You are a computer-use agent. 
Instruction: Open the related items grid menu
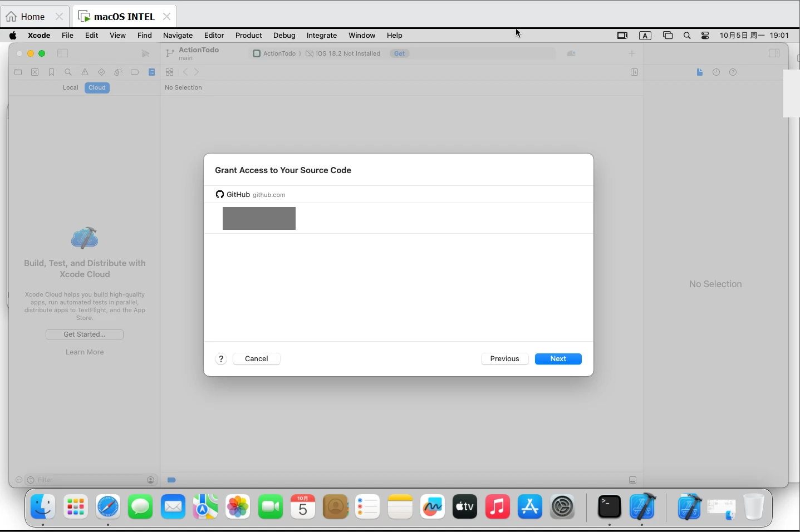pos(170,72)
